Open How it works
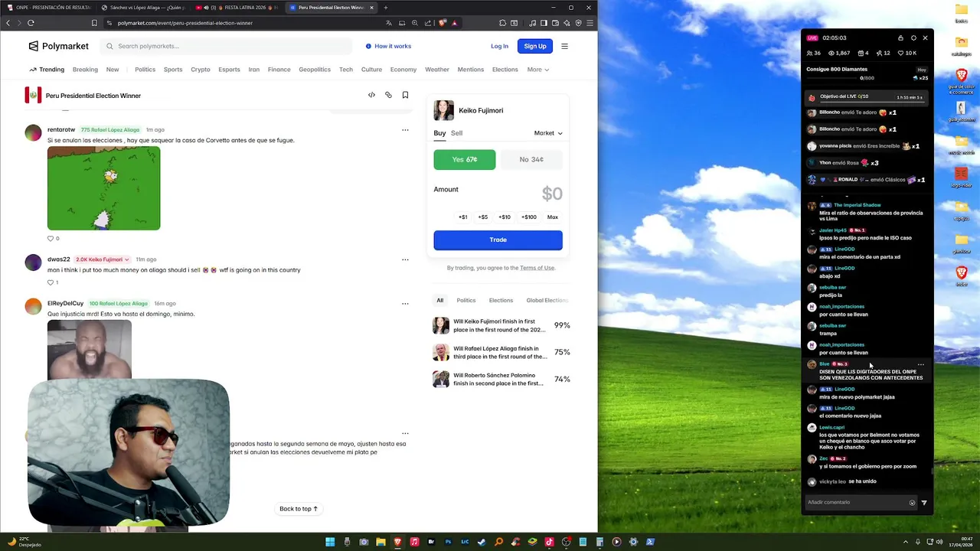The height and width of the screenshot is (551, 980). click(x=388, y=46)
